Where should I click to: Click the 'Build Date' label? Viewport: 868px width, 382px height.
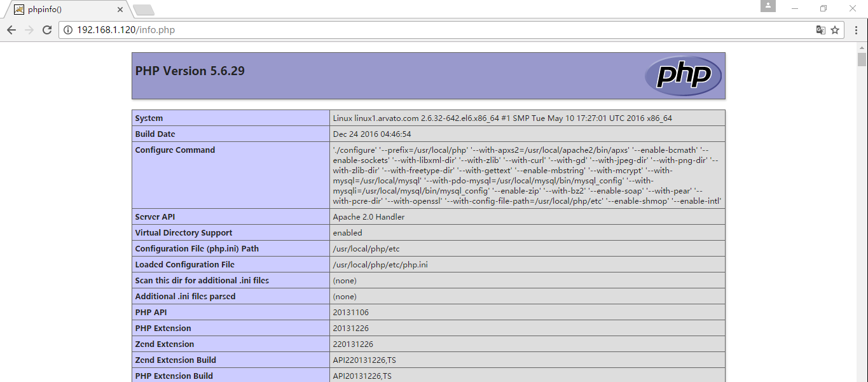pyautogui.click(x=155, y=134)
